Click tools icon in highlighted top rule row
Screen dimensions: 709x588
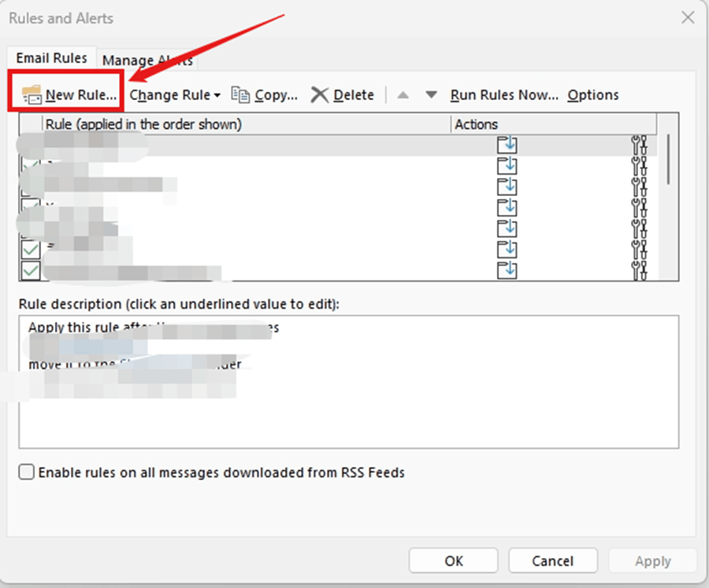tap(639, 145)
